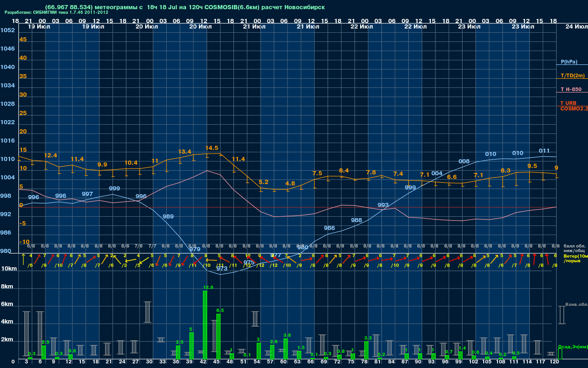Click the 979 pressure label
Image resolution: width=588 pixels, height=368 pixels.
[195, 249]
